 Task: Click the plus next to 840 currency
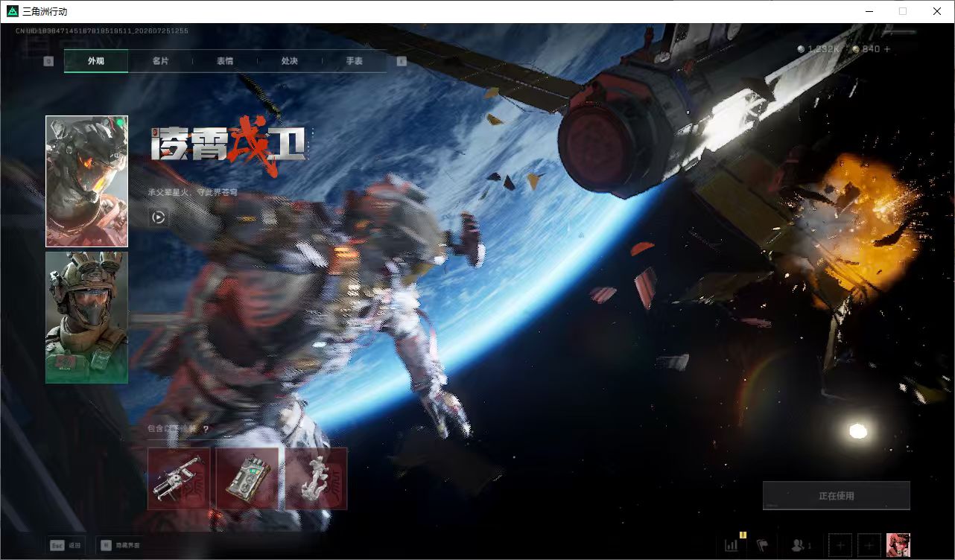(x=886, y=49)
